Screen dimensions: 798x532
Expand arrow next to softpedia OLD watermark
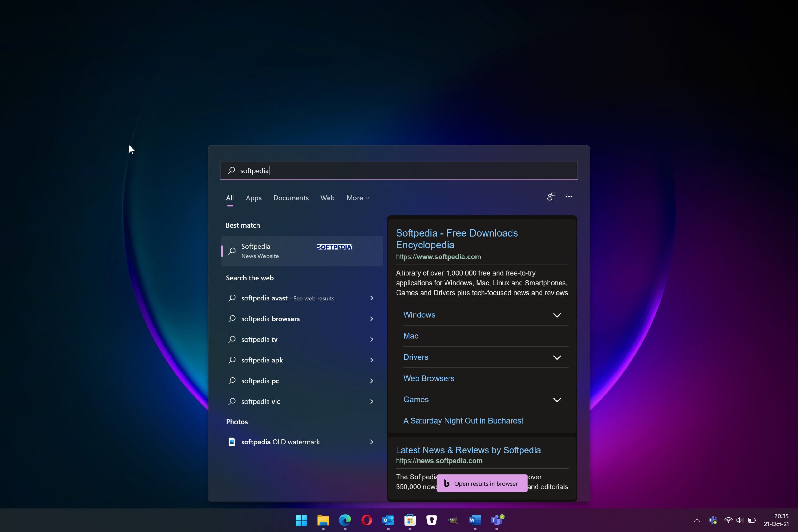click(x=372, y=442)
